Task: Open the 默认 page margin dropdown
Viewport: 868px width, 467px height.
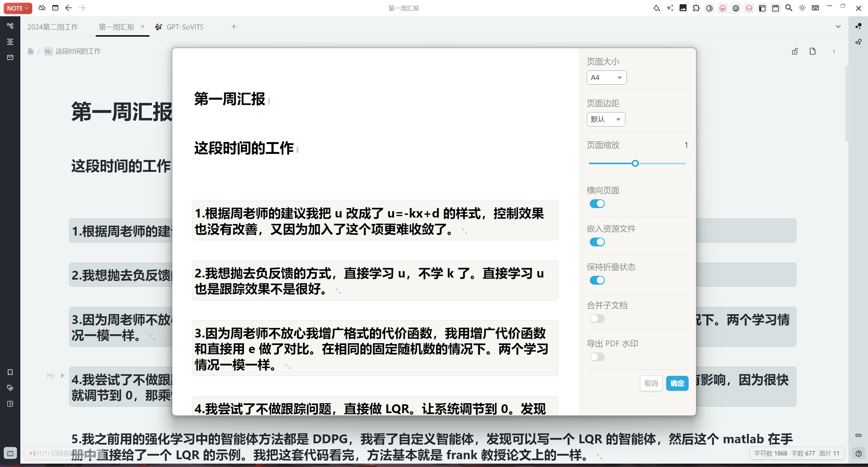Action: (x=606, y=119)
